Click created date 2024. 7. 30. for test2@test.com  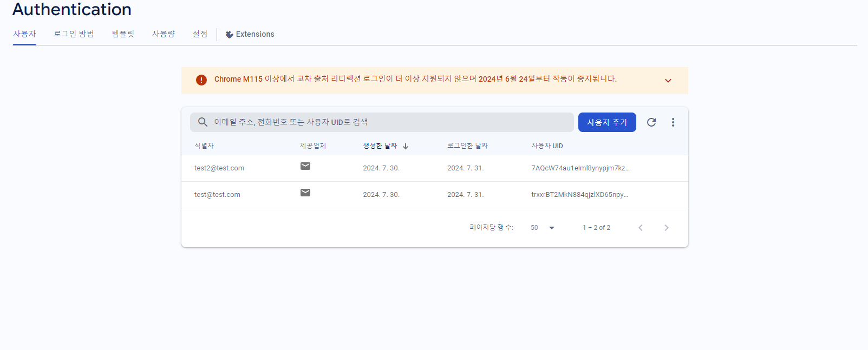click(x=381, y=168)
